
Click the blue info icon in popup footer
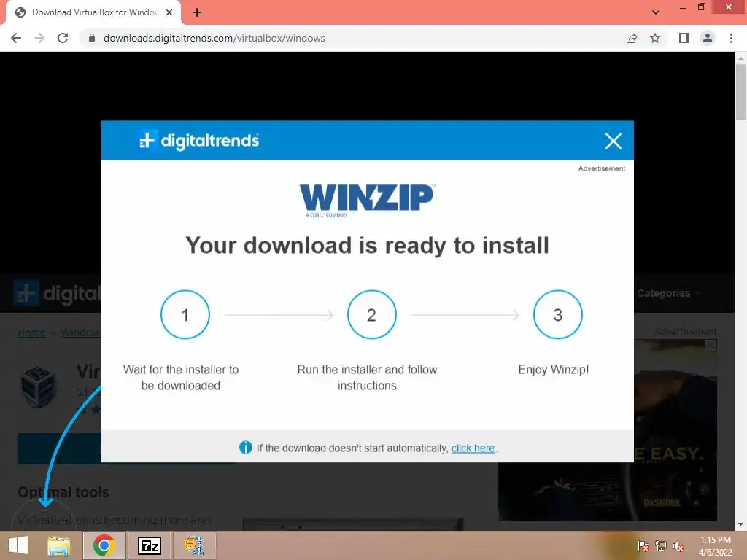(245, 448)
